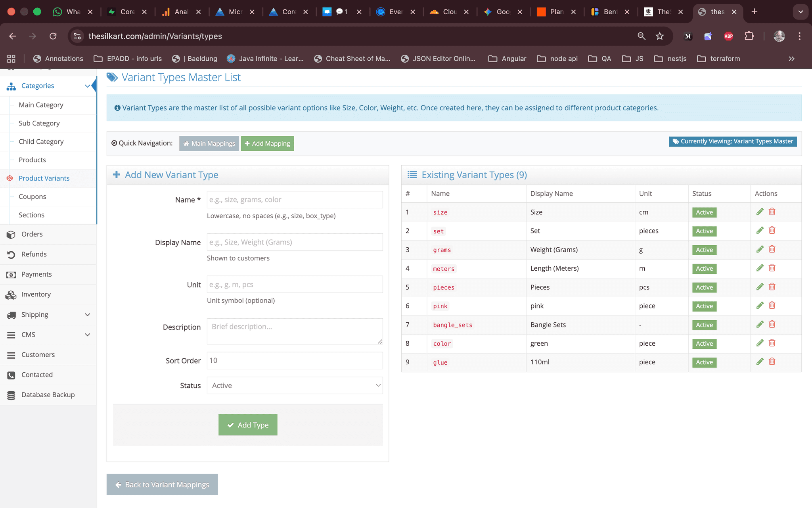Click the Database Backup sidebar icon
Image resolution: width=812 pixels, height=508 pixels.
10,394
